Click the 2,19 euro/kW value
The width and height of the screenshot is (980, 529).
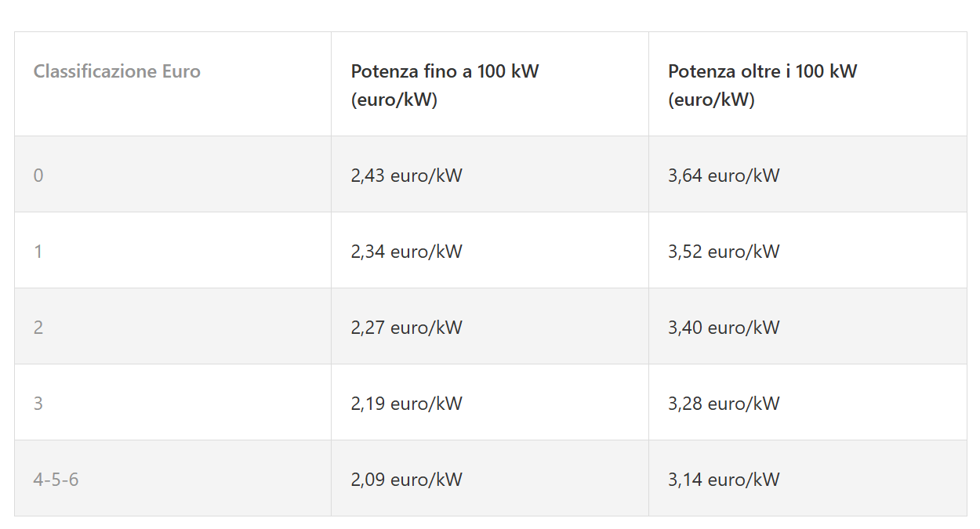coord(406,404)
